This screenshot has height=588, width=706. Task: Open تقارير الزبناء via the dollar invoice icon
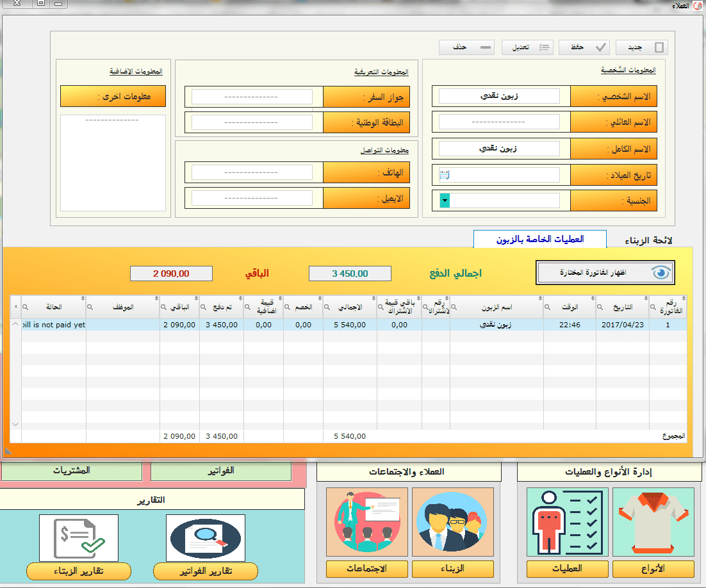click(78, 539)
